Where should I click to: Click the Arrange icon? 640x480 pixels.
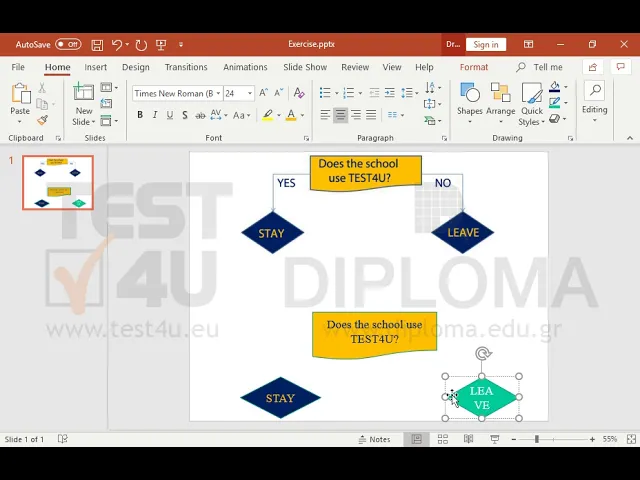click(x=500, y=92)
